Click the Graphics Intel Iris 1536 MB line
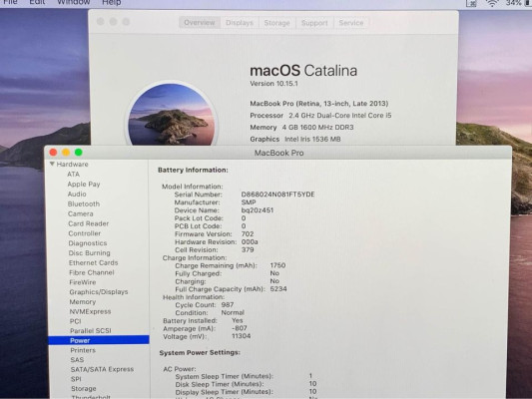 [295, 139]
